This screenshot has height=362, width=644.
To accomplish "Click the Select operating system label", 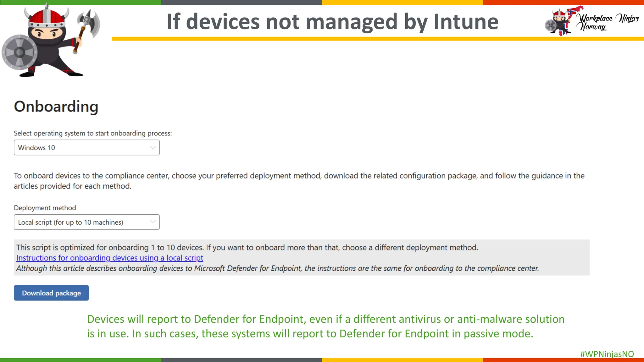I will tap(93, 133).
